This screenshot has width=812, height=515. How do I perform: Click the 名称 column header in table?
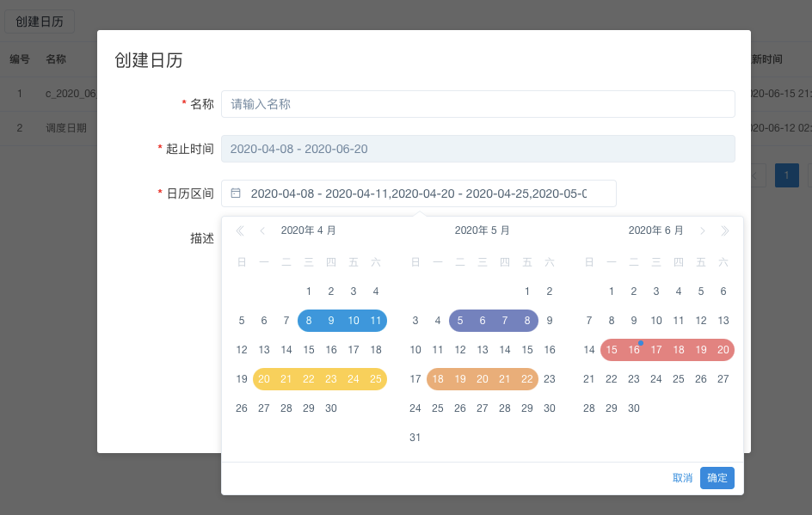(x=56, y=59)
